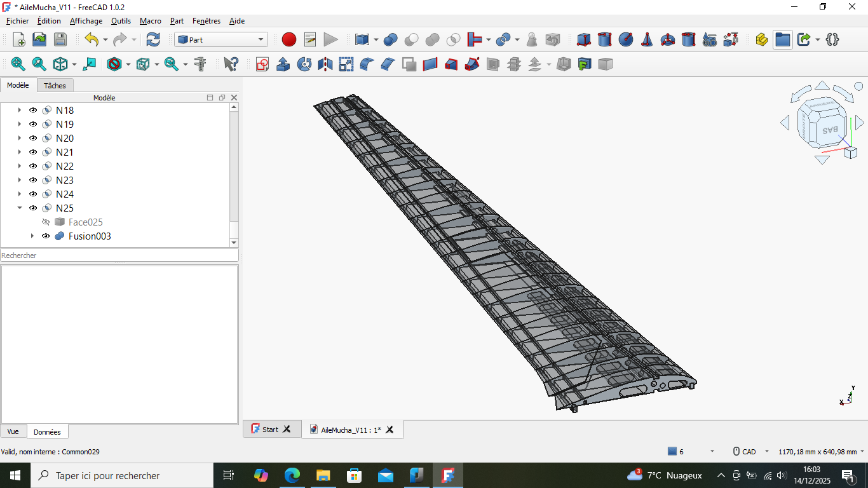Hide the N20 object via eye icon
Viewport: 868px width, 488px height.
point(33,139)
